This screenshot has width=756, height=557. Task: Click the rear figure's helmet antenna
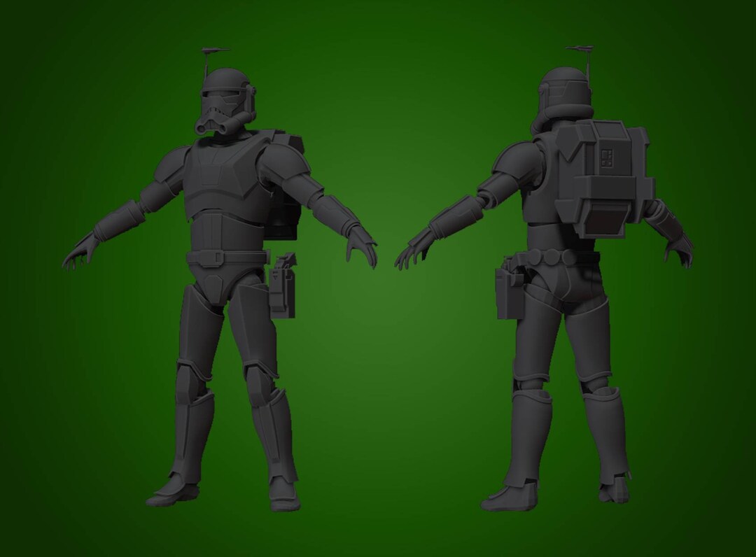click(581, 49)
